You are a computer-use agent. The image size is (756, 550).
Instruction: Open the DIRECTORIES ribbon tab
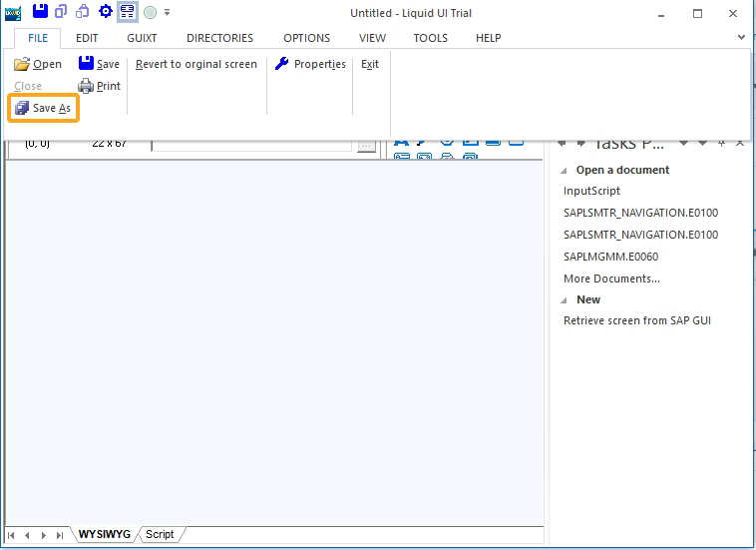[x=219, y=38]
